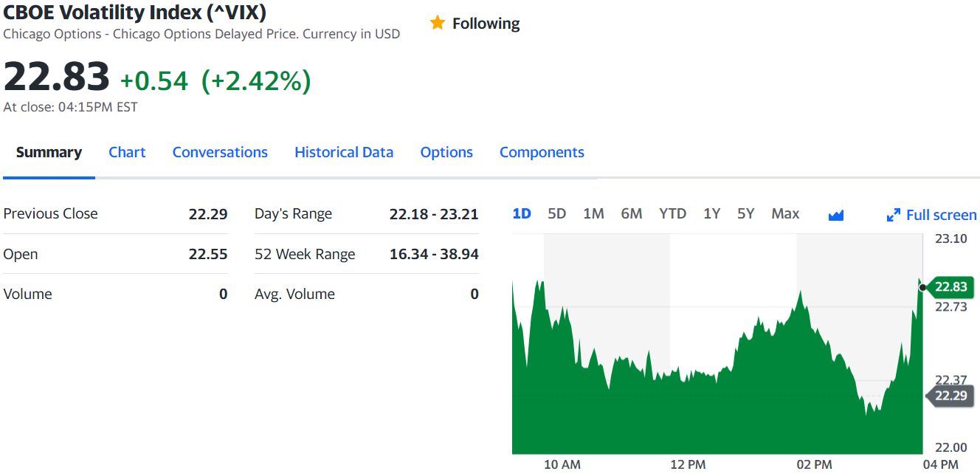Click the Open value 22.55

pos(208,254)
